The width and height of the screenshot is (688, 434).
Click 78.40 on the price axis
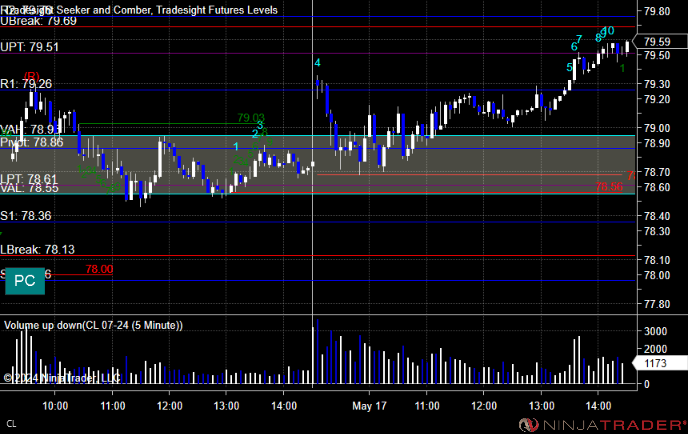click(x=657, y=216)
